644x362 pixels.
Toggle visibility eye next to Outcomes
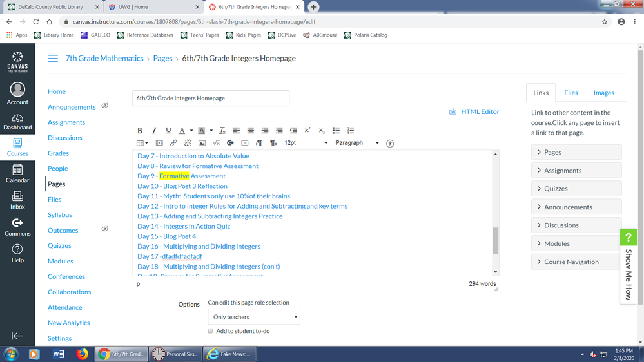click(104, 229)
